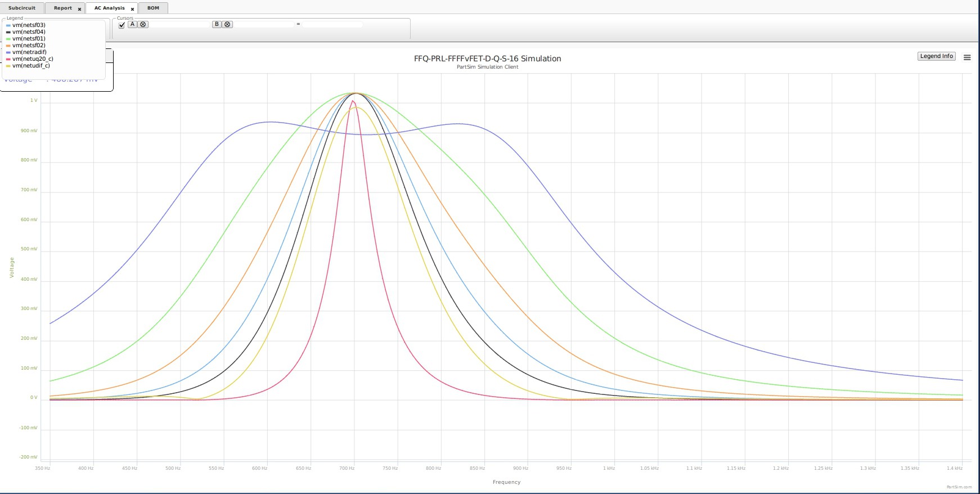Click the yellow vm(netudif_c) color swatch
Screen dimensions: 980x494
click(x=8, y=66)
